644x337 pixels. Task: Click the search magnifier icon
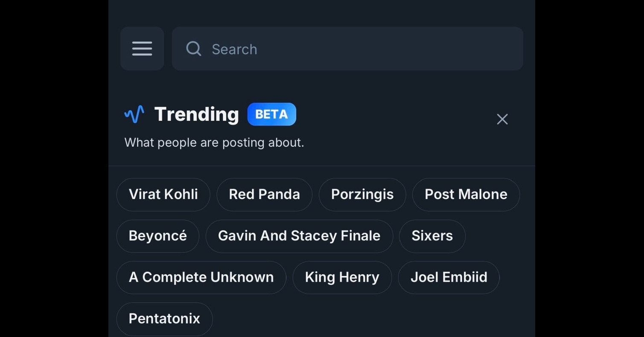[194, 49]
